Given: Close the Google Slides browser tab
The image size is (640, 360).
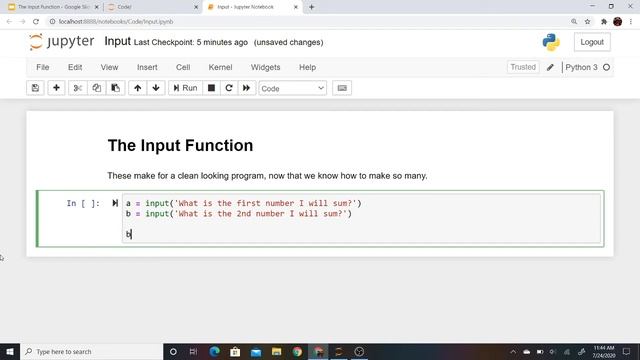Looking at the screenshot, I should click(97, 7).
